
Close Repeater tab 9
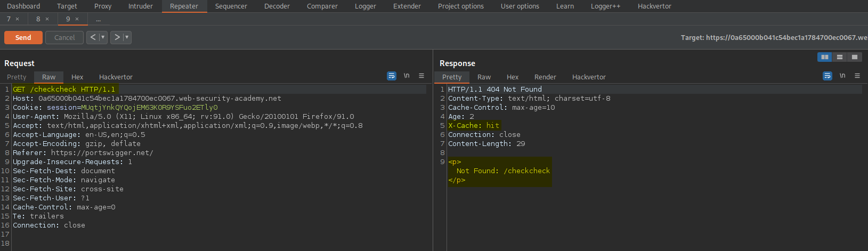(77, 19)
